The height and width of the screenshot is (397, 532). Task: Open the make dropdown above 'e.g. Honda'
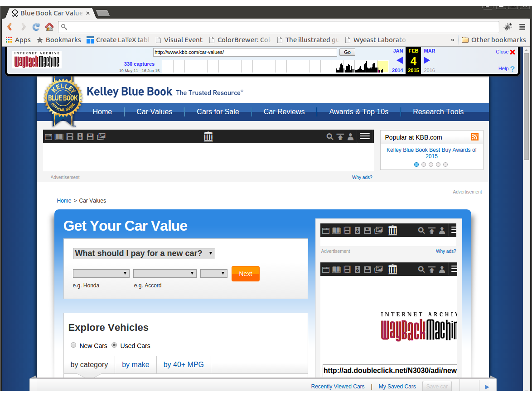[x=101, y=273]
